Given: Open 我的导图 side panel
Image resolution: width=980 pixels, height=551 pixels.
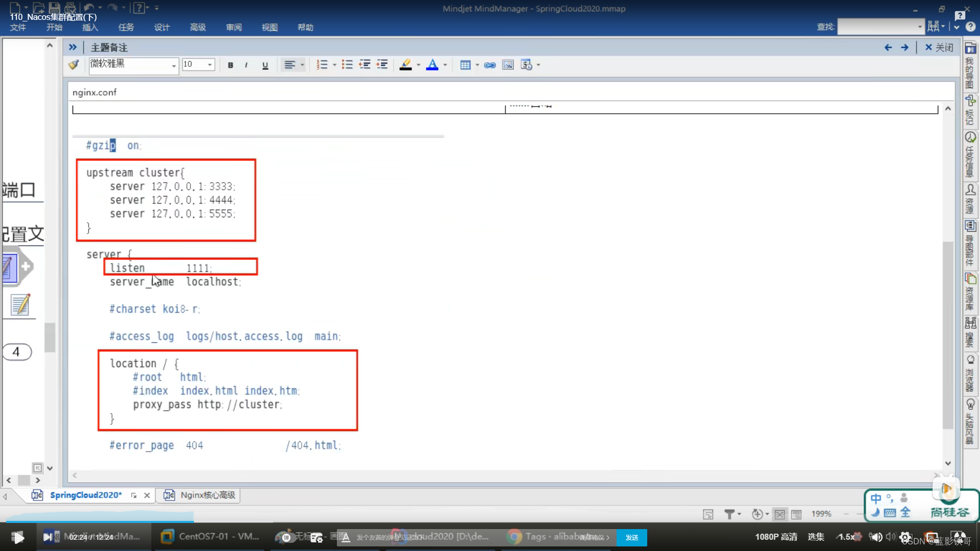Looking at the screenshot, I should pos(970,65).
